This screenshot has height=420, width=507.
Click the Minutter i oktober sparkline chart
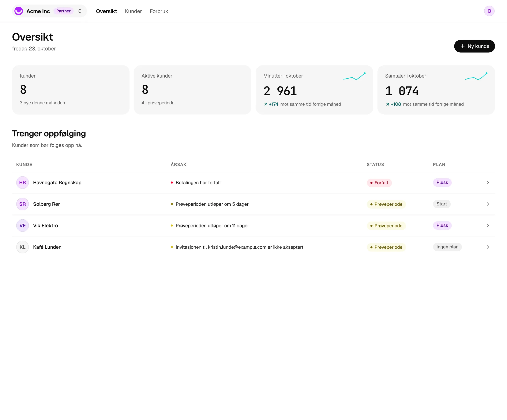(x=354, y=76)
